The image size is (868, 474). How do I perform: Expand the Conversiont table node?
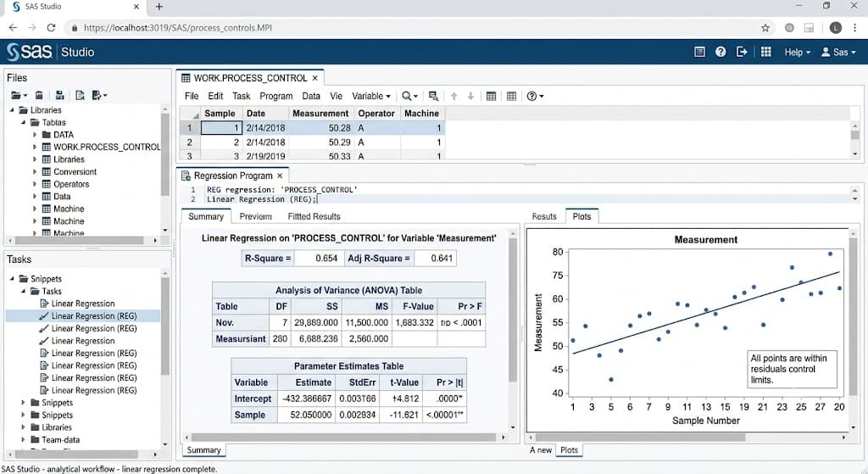pyautogui.click(x=34, y=171)
